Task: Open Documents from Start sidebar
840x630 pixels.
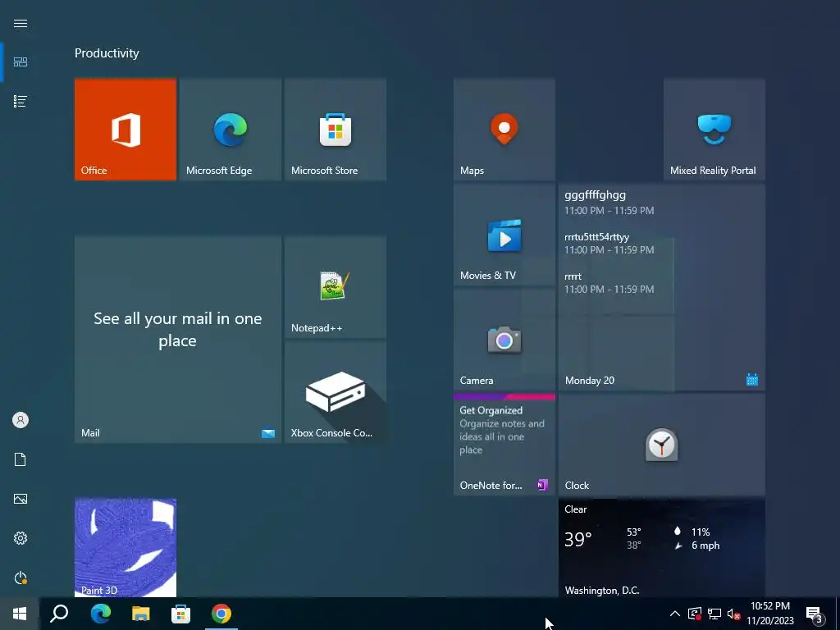Action: click(x=21, y=459)
